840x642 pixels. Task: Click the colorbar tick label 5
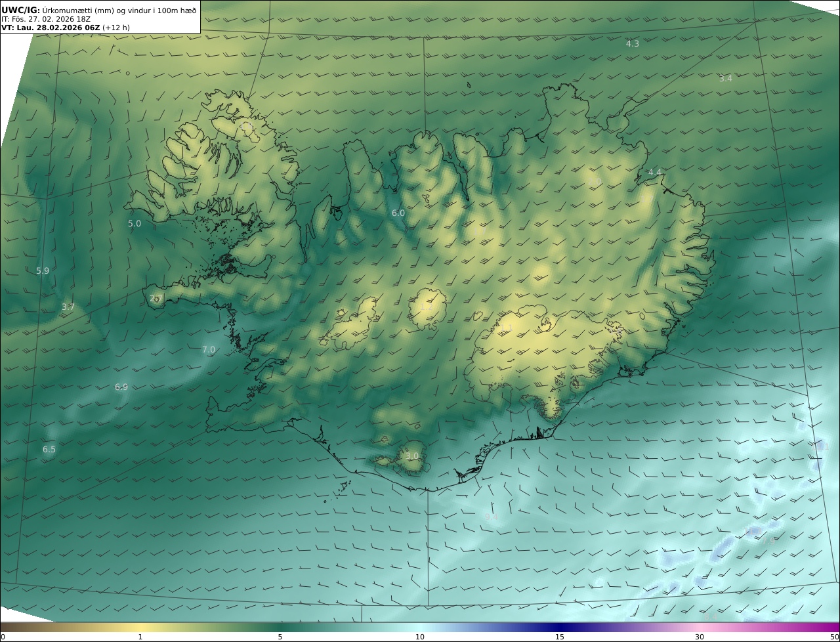(x=280, y=637)
